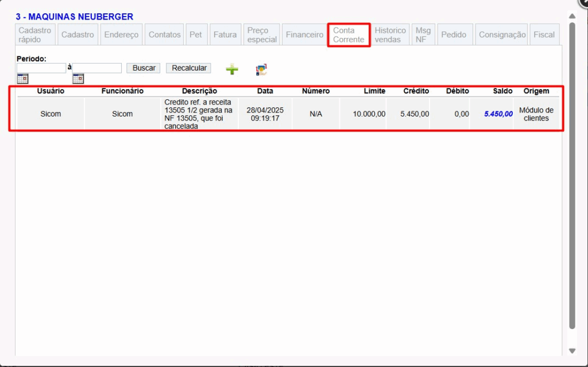Open the Pet tab
Image resolution: width=588 pixels, height=367 pixels.
pos(196,34)
